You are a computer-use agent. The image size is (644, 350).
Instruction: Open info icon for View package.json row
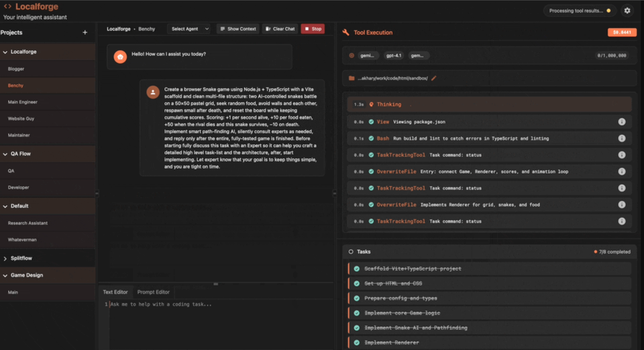coord(622,122)
